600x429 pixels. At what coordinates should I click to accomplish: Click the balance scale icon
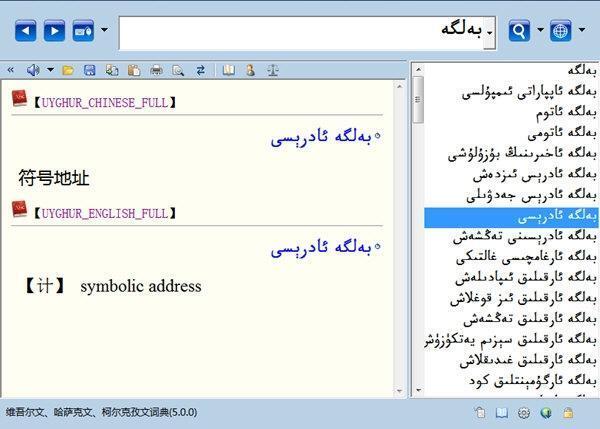coord(272,70)
